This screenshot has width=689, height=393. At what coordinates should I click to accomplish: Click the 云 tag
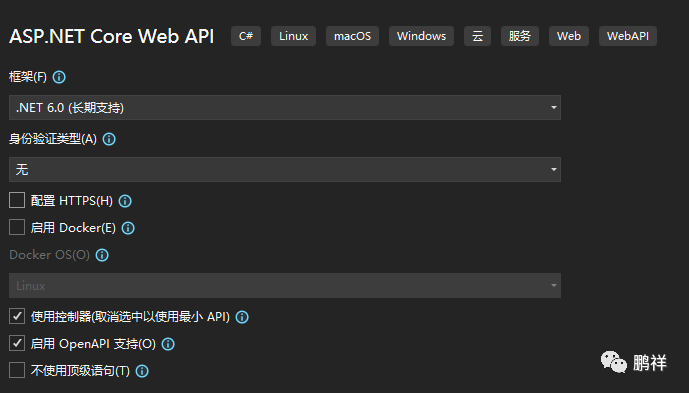(478, 36)
